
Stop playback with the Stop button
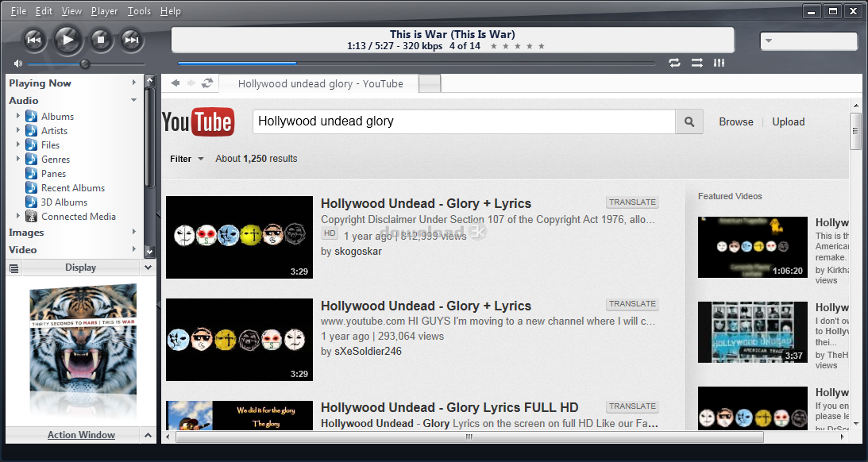click(101, 39)
